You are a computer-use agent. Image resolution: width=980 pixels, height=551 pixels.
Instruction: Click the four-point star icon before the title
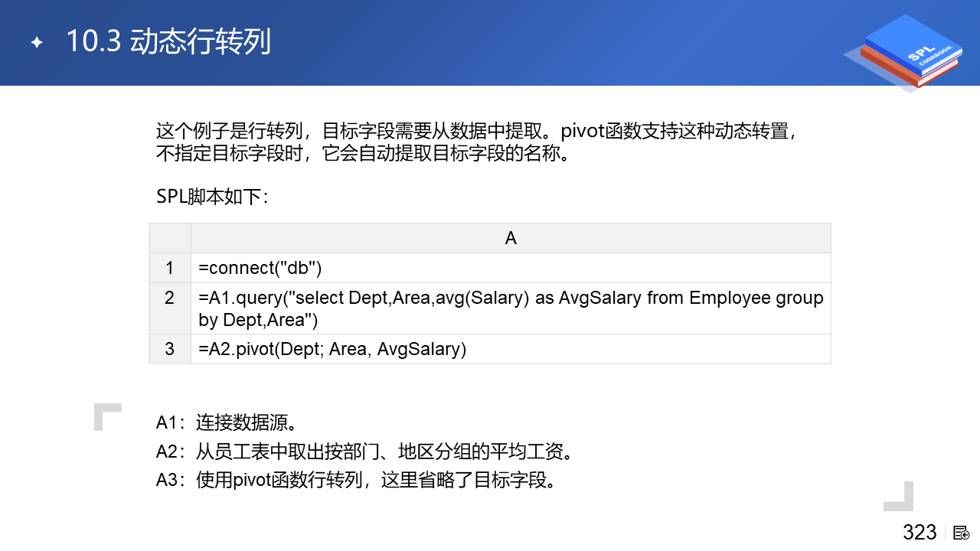point(37,42)
